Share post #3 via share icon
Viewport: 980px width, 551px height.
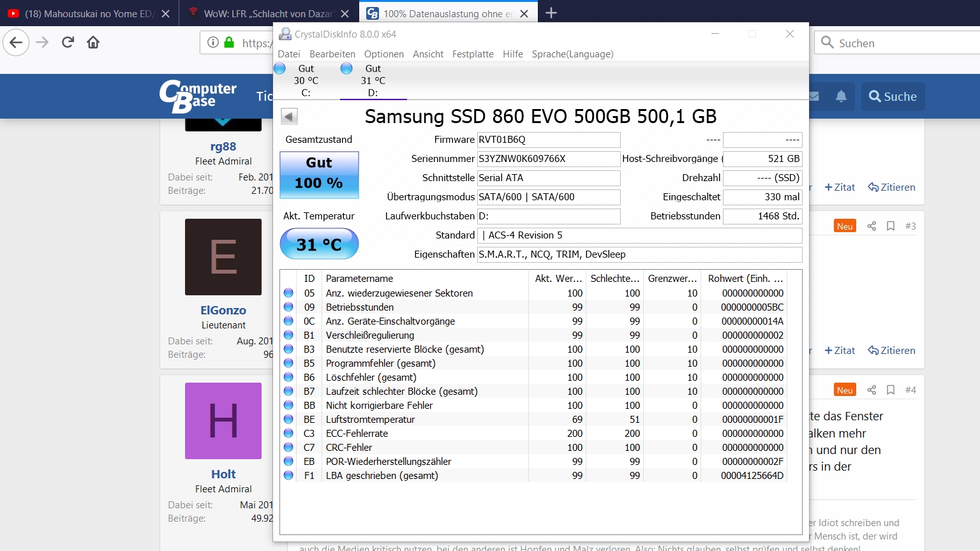[872, 226]
